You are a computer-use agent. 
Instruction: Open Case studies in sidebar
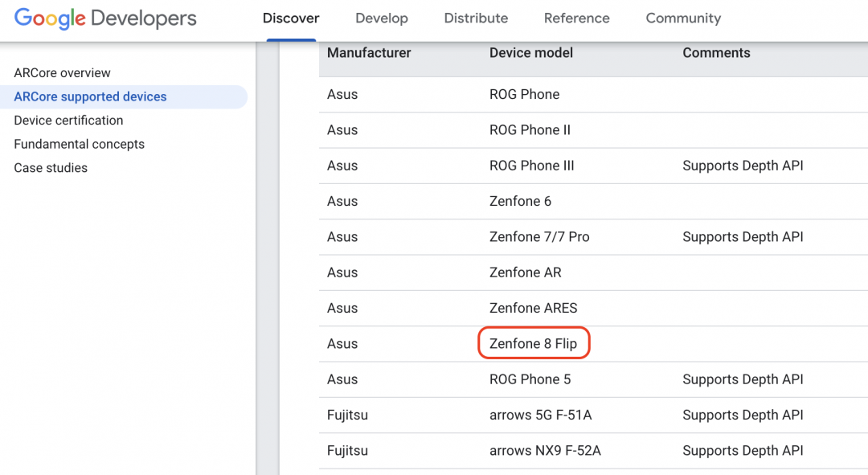tap(51, 168)
